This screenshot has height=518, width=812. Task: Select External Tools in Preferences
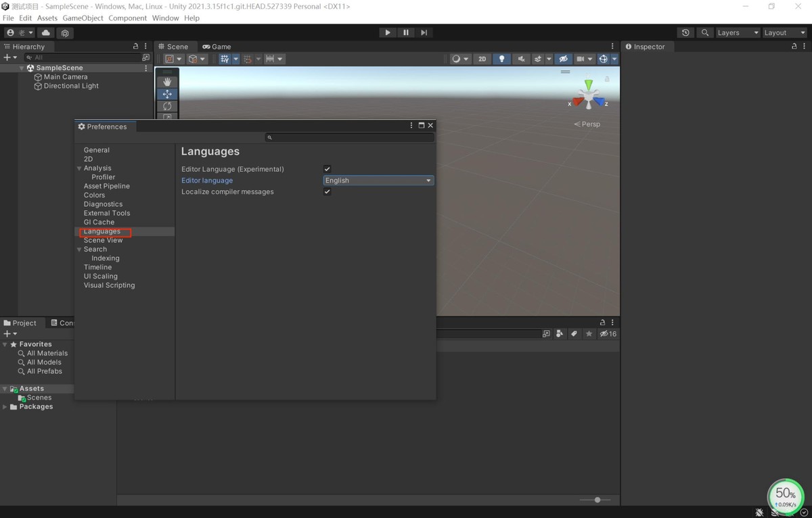(107, 213)
